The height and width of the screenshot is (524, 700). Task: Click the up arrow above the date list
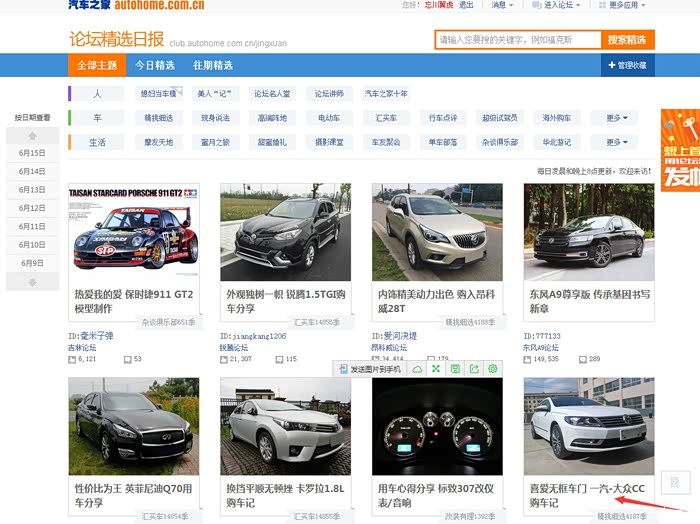[x=32, y=135]
